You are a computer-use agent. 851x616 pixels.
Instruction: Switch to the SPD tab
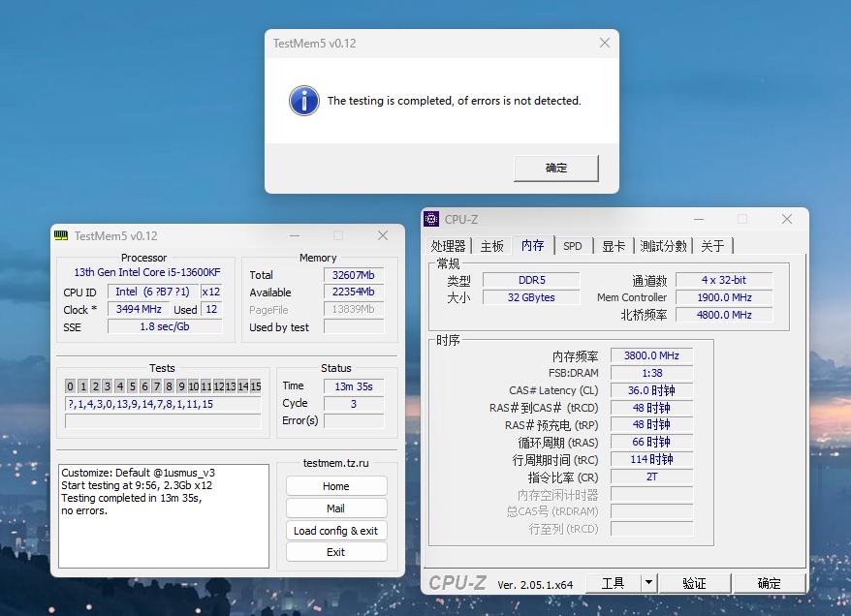tap(572, 246)
